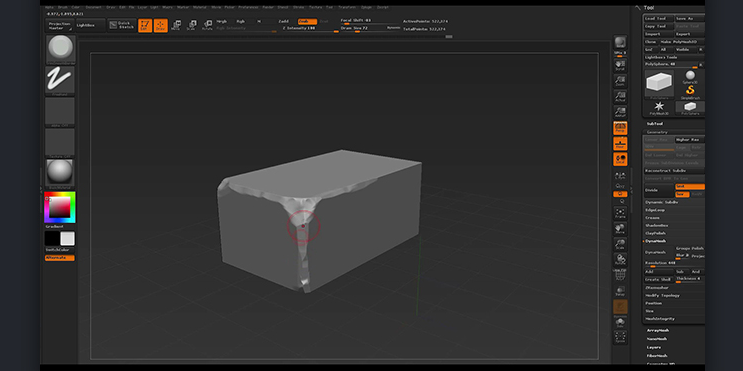Click the black main color swatch
This screenshot has height=371, width=743.
click(52, 238)
